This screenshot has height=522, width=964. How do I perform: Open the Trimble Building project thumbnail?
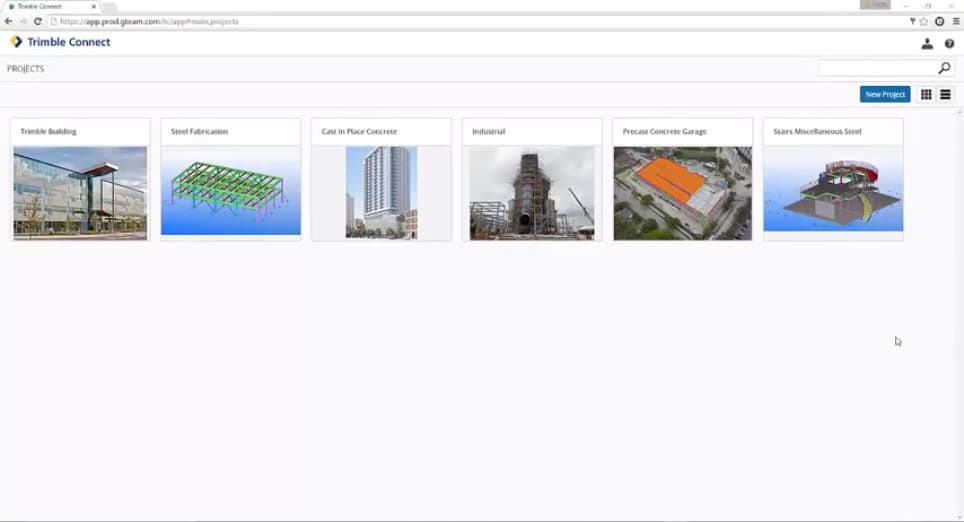tap(80, 193)
